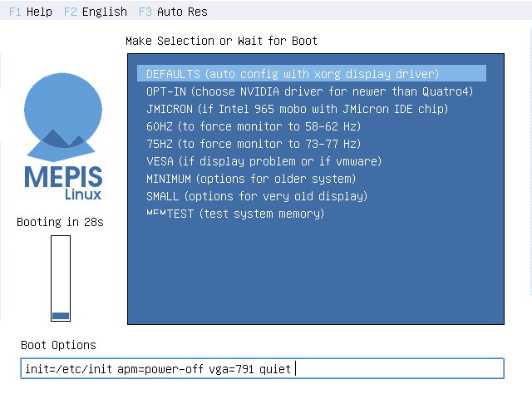Open the F3 Auto Res option

(173, 12)
